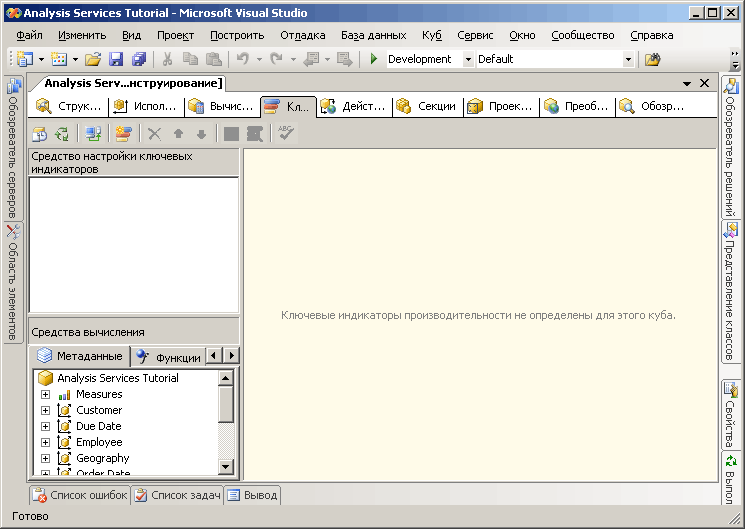Click the Reconnect icon in KPI toolbar
Viewport: 745px width, 529px height.
[x=62, y=134]
